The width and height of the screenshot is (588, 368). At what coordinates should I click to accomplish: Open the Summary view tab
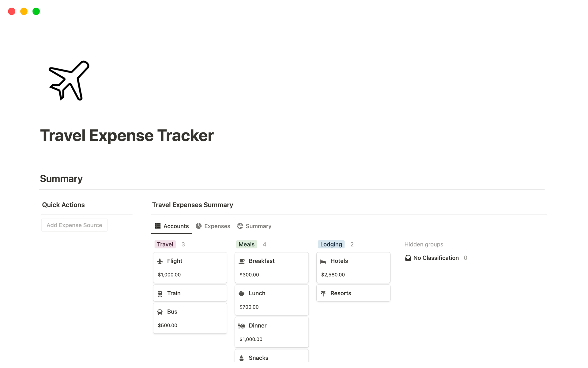tap(254, 226)
